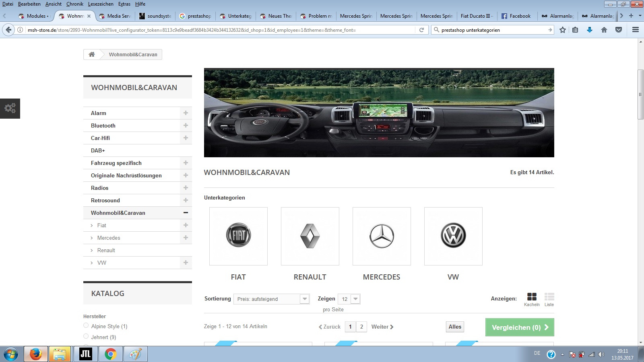Click the Alles button
This screenshot has width=644, height=362.
click(x=455, y=327)
